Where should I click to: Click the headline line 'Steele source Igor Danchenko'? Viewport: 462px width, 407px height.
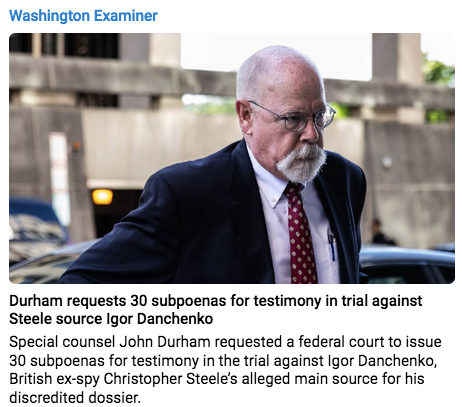point(111,319)
